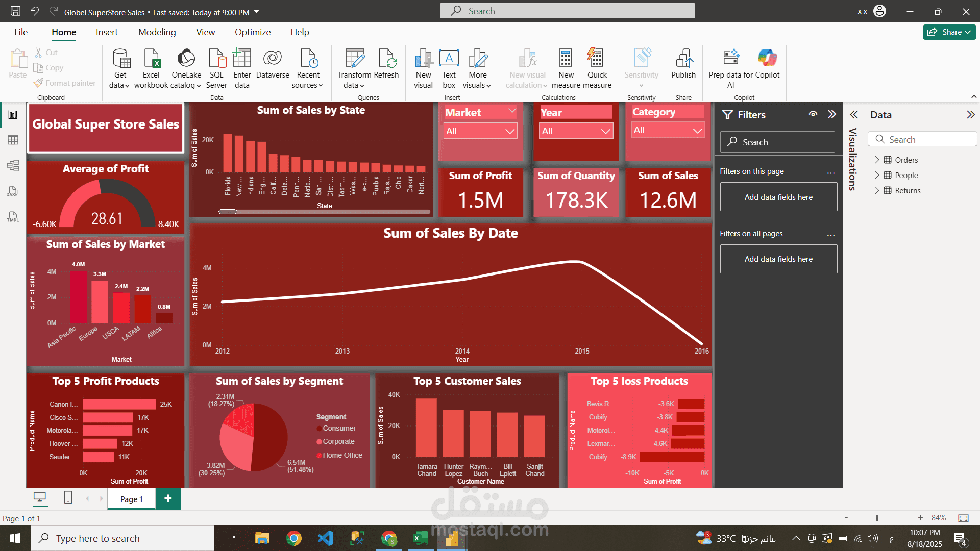The height and width of the screenshot is (551, 980).
Task: Open options for Filters on all pages
Action: click(831, 235)
